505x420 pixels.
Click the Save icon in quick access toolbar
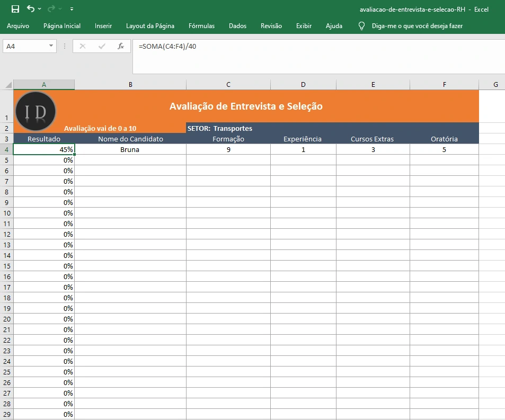15,9
